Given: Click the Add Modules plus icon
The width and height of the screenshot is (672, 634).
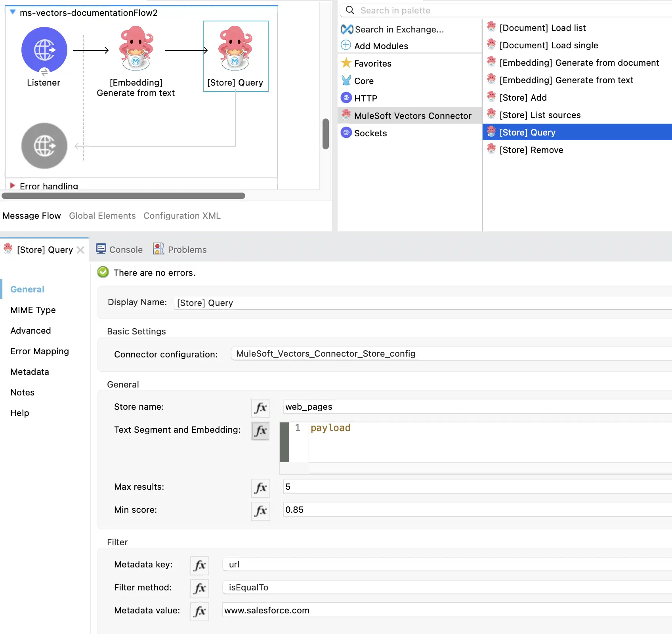Looking at the screenshot, I should point(346,46).
